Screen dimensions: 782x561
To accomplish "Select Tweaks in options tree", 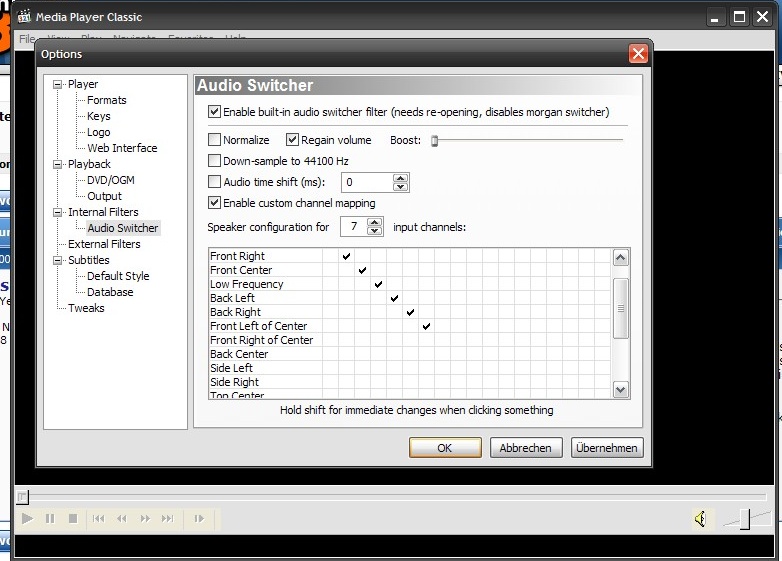I will point(86,308).
